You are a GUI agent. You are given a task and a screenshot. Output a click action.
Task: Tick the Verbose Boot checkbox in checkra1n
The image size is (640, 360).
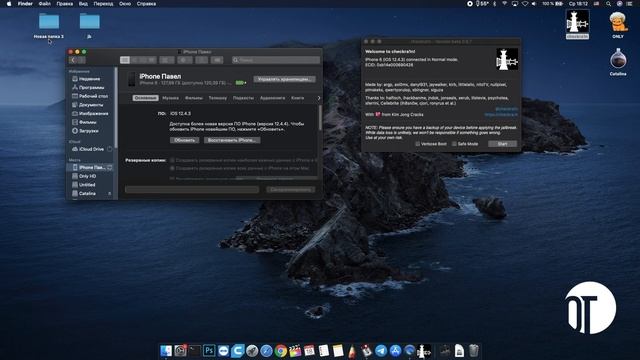[418, 144]
